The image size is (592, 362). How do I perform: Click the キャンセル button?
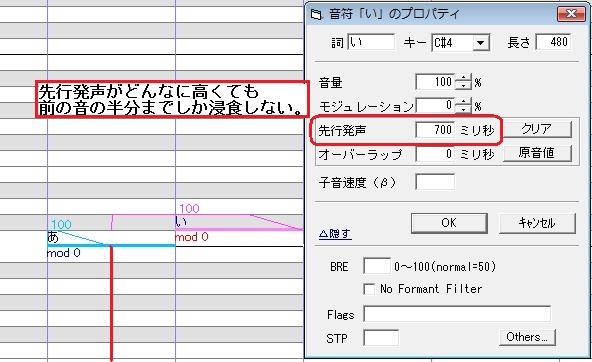tap(537, 223)
